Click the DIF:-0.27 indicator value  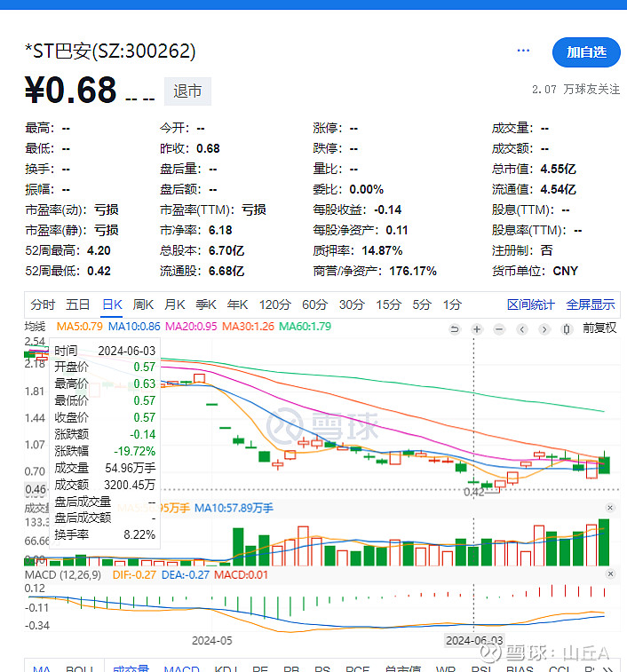point(134,574)
